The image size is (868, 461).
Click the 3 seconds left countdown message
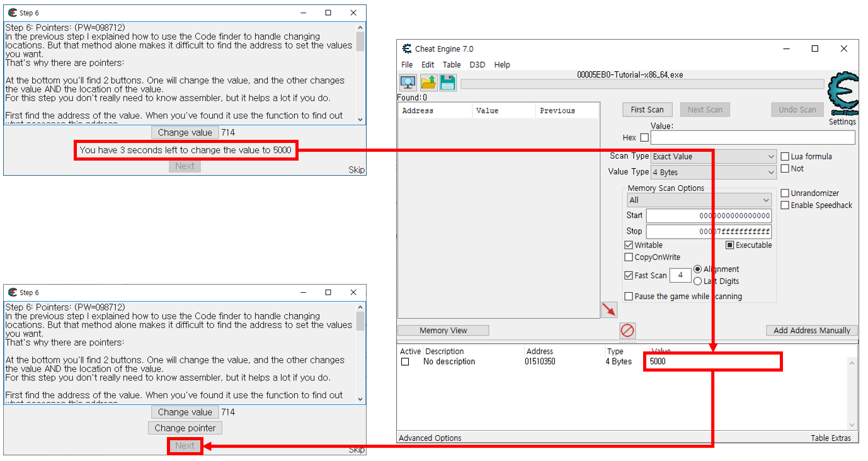[x=185, y=150]
